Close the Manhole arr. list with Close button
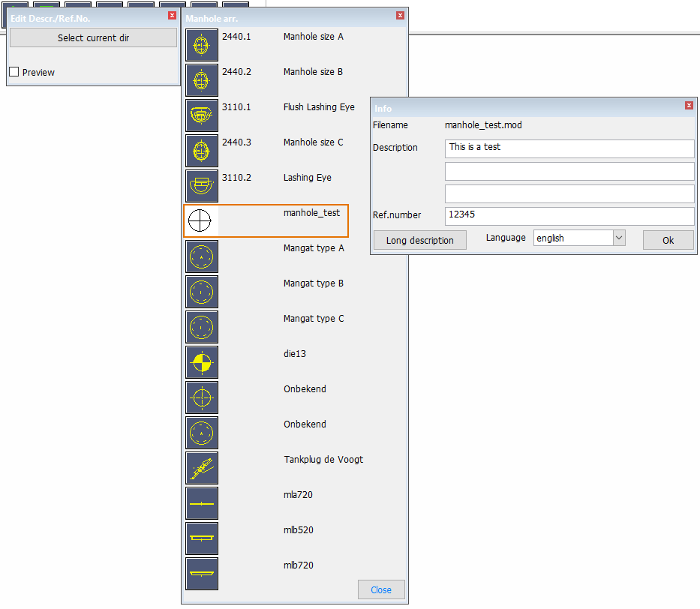Screen dimensions: 700x609 coord(381,589)
